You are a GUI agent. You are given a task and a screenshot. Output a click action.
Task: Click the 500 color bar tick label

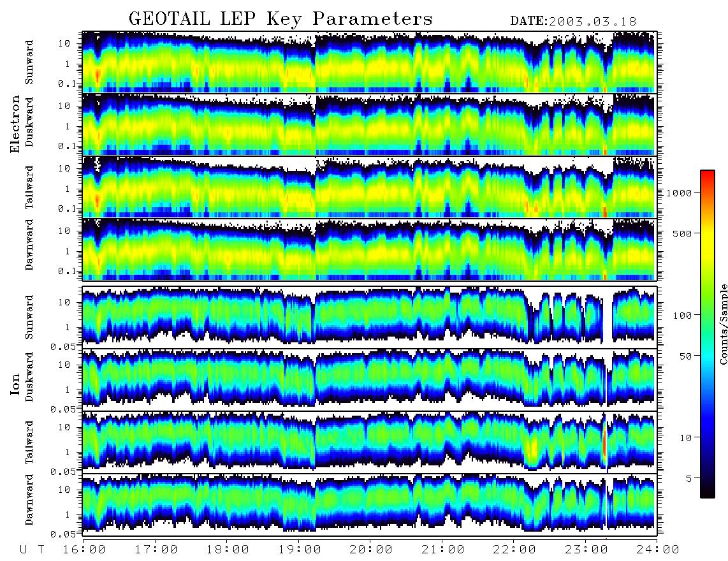682,233
